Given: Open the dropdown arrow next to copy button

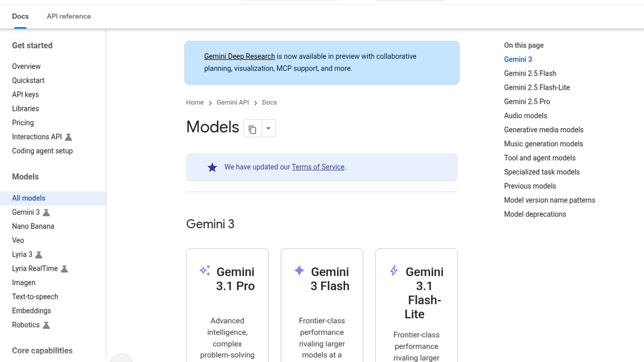Looking at the screenshot, I should pyautogui.click(x=268, y=128).
